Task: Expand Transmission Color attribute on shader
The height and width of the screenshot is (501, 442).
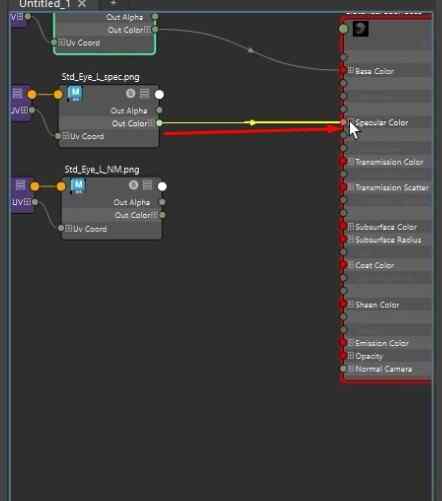Action: (351, 162)
